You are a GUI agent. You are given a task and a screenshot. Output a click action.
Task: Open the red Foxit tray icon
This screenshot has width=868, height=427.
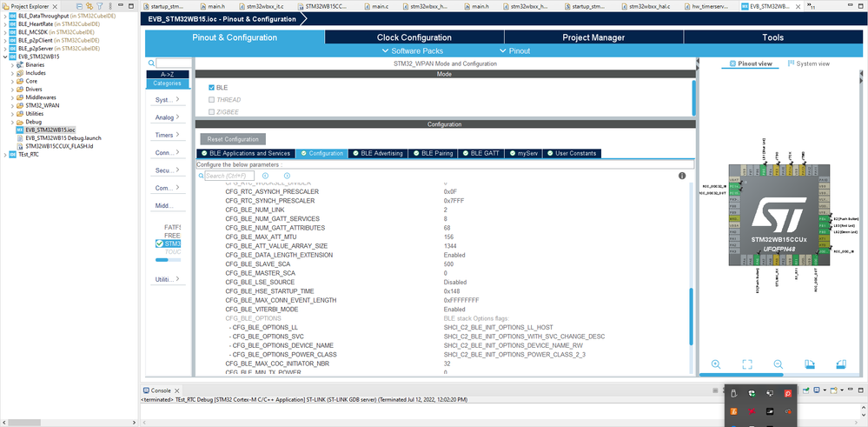(787, 393)
